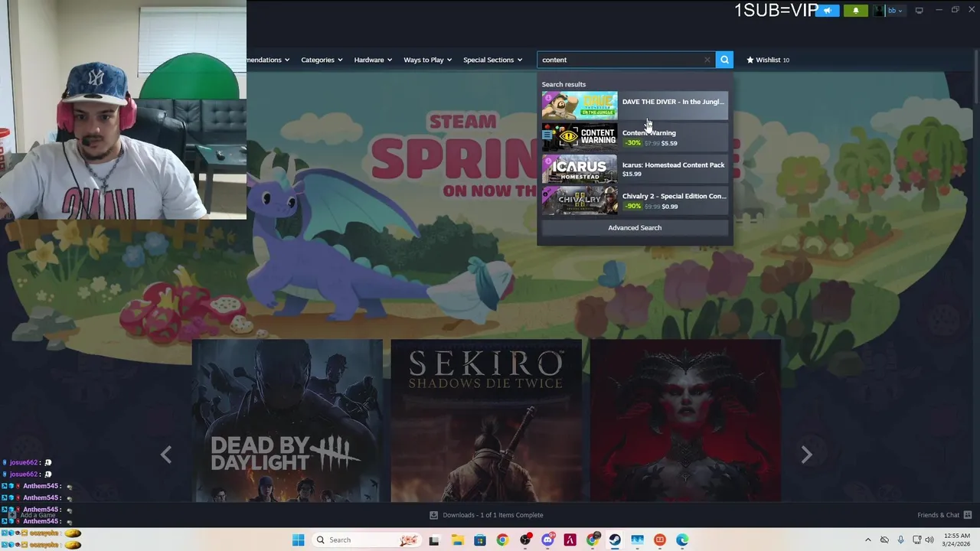This screenshot has height=551, width=980.
Task: Open the first Google Chrome taskbar icon
Action: [502, 540]
